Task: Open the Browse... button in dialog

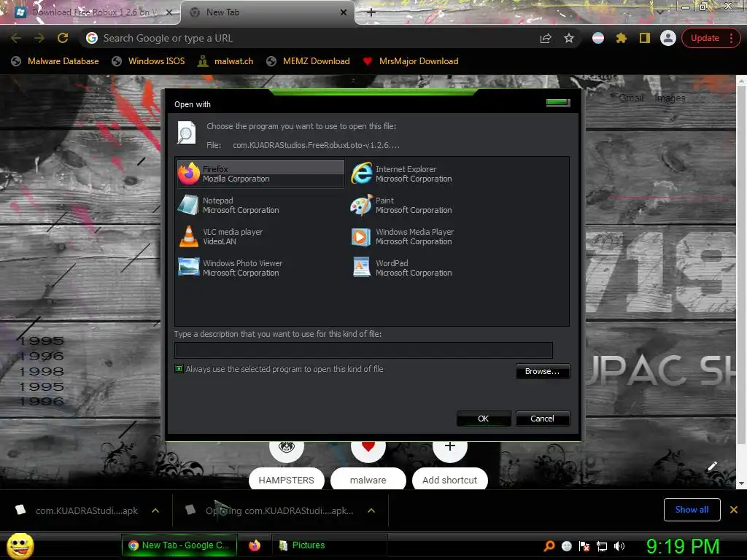Action: tap(542, 371)
